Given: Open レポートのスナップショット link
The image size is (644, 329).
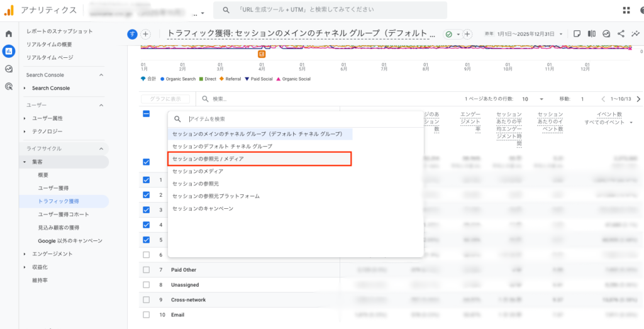Looking at the screenshot, I should click(60, 31).
